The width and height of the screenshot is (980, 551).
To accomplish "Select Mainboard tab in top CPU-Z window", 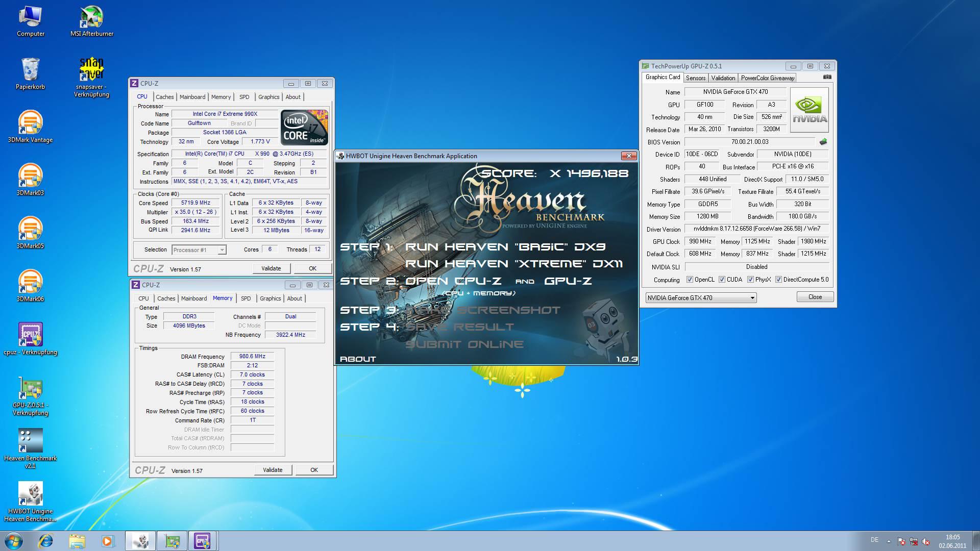I will point(192,97).
